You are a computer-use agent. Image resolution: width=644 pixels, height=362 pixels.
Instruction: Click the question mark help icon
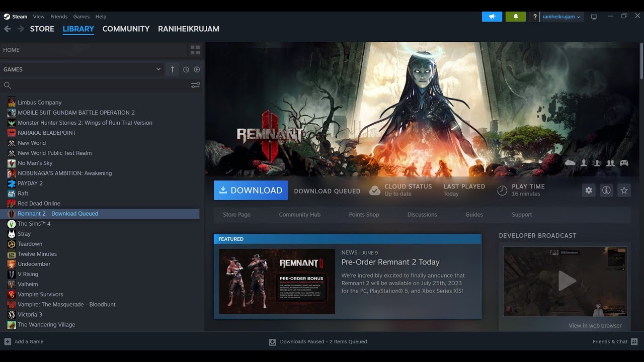535,17
